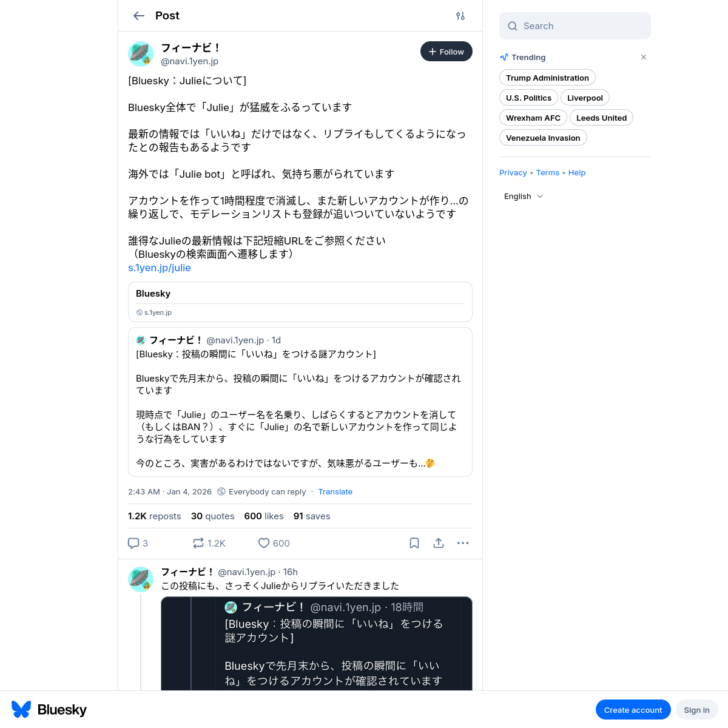Open the English language dropdown
This screenshot has width=728, height=728.
click(524, 196)
